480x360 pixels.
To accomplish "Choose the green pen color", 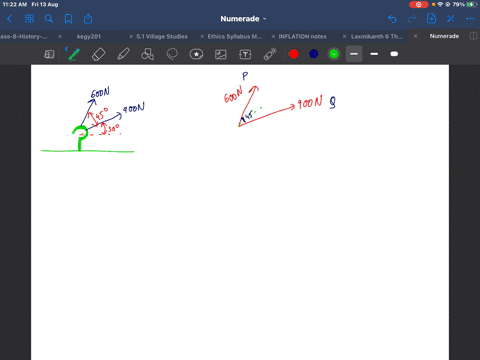I will point(334,54).
